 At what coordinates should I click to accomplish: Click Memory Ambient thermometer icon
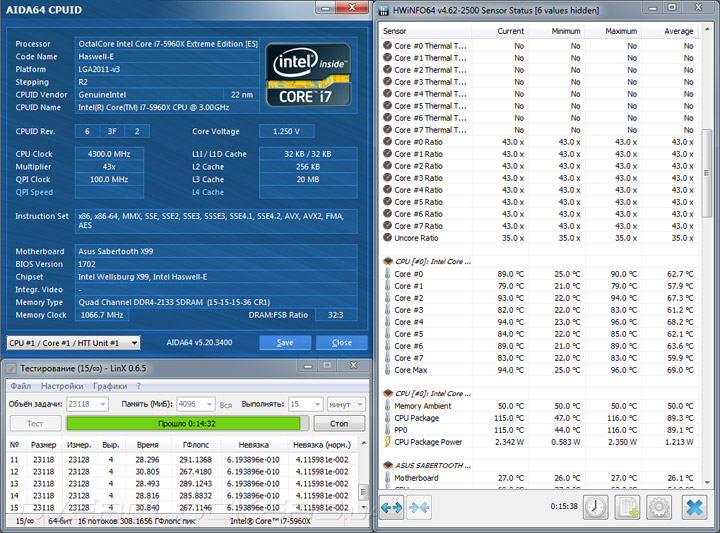click(388, 406)
